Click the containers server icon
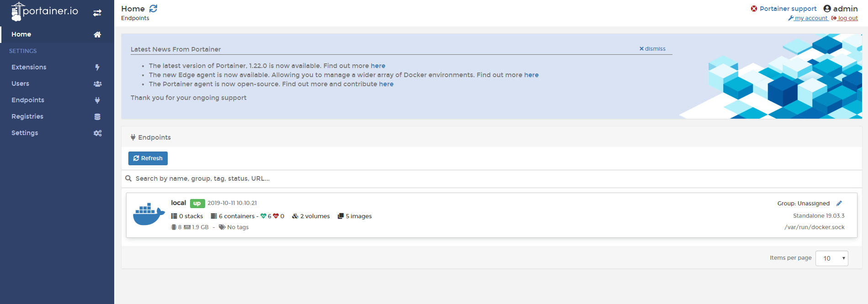The width and height of the screenshot is (868, 304). pyautogui.click(x=214, y=216)
